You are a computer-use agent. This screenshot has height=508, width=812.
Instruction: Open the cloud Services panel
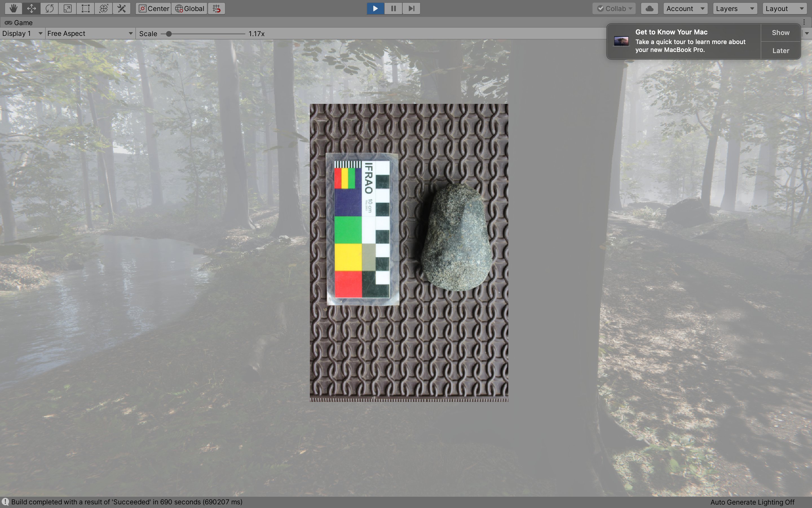[x=650, y=8]
